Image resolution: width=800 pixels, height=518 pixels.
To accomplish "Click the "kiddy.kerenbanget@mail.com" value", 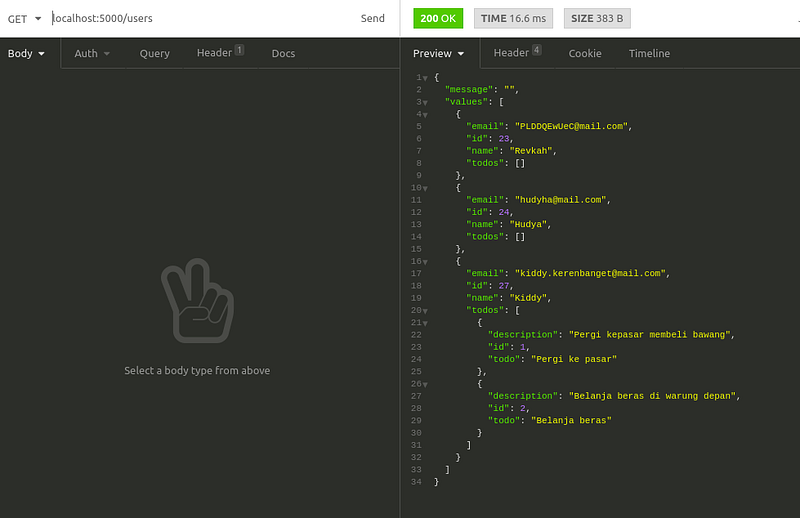I will (x=590, y=274).
